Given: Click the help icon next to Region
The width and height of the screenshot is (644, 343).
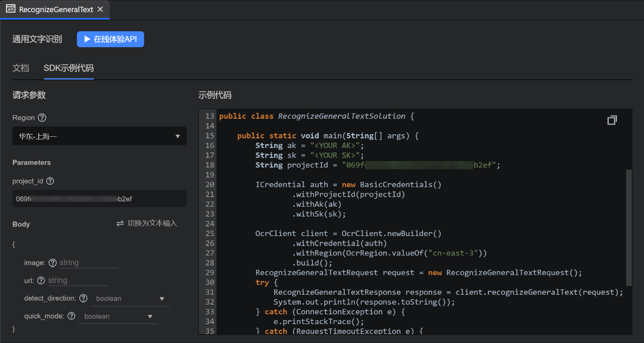Looking at the screenshot, I should point(42,118).
